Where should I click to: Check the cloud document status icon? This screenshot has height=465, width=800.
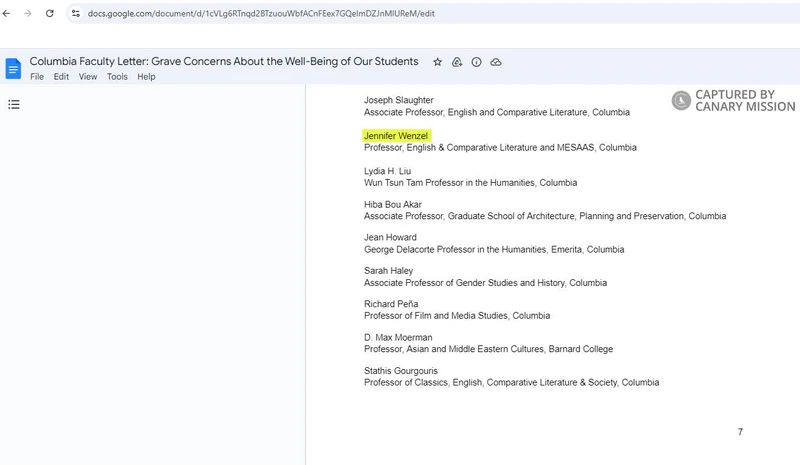click(496, 62)
